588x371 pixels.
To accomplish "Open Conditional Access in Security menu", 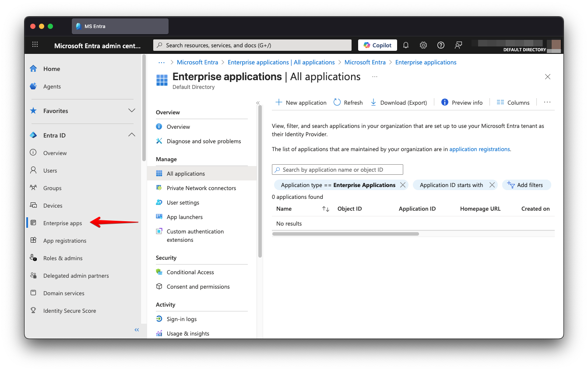I will [190, 272].
